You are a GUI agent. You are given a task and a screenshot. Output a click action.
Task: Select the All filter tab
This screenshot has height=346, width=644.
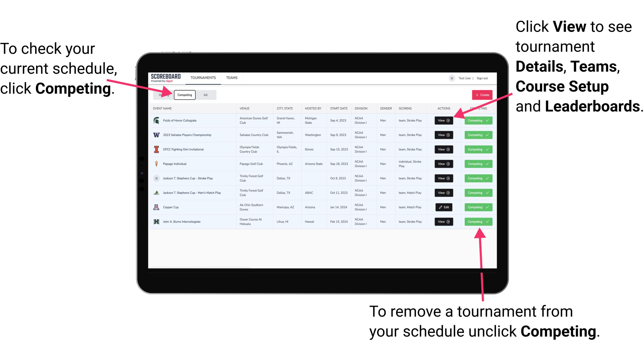click(205, 95)
